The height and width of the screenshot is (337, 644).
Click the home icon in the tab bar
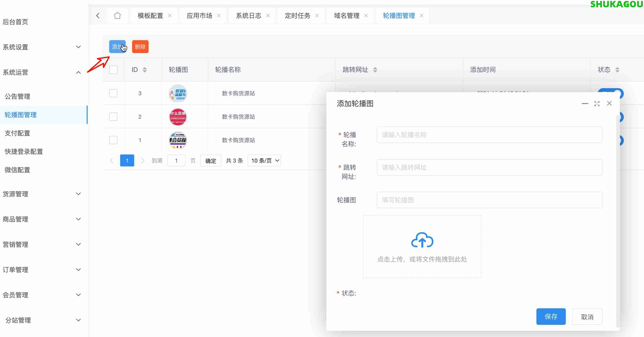(117, 16)
